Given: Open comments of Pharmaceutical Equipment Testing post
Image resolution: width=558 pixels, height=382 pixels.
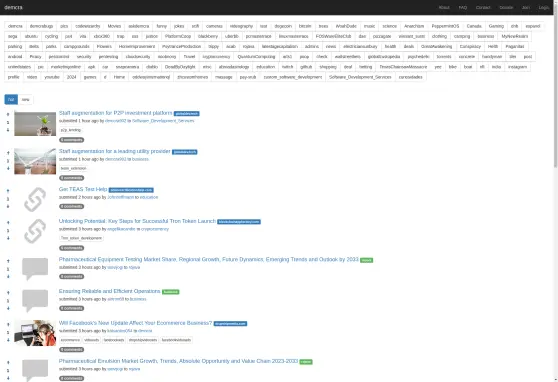Looking at the screenshot, I should tap(72, 277).
